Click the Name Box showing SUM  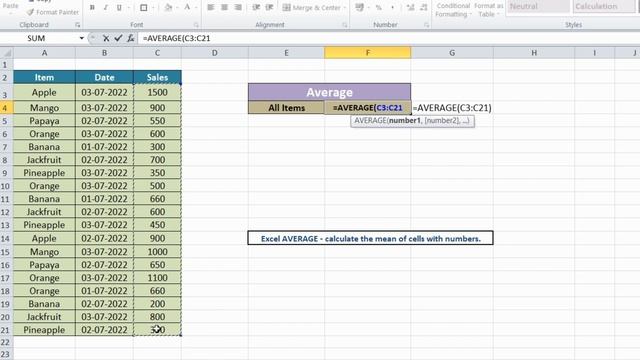pos(39,38)
